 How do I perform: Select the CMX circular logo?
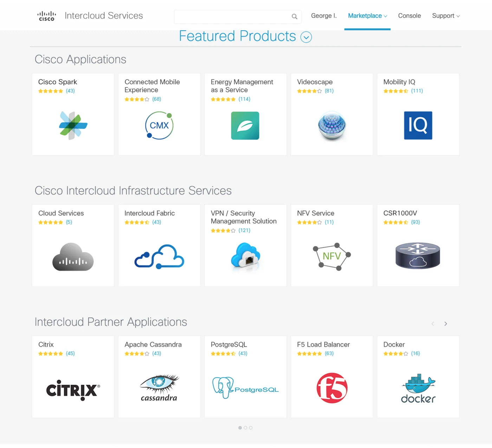159,125
